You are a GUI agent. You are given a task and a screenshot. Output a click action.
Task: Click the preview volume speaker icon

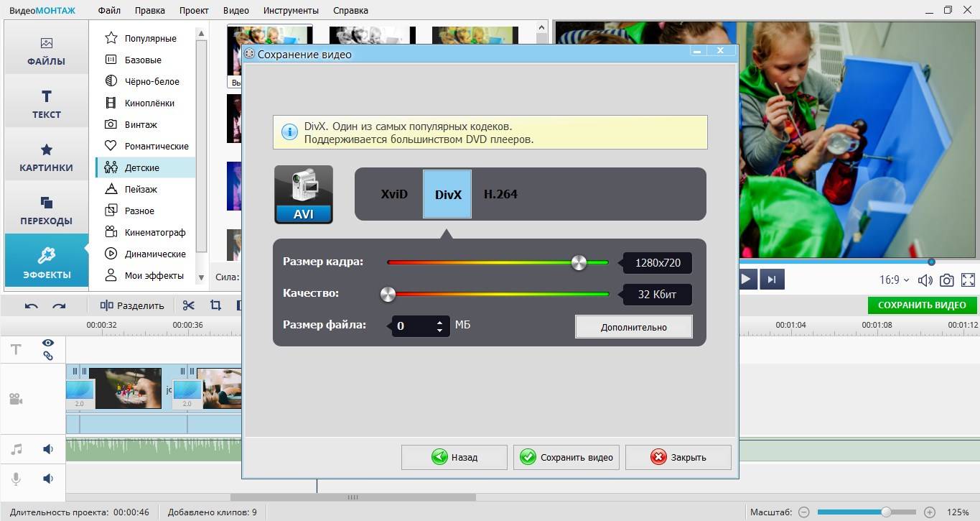925,280
